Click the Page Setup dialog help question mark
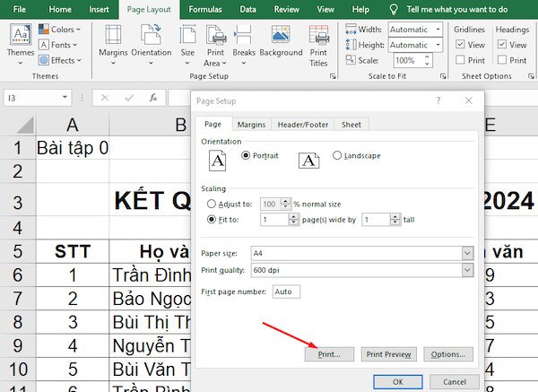Image resolution: width=538 pixels, height=392 pixels. [438, 100]
